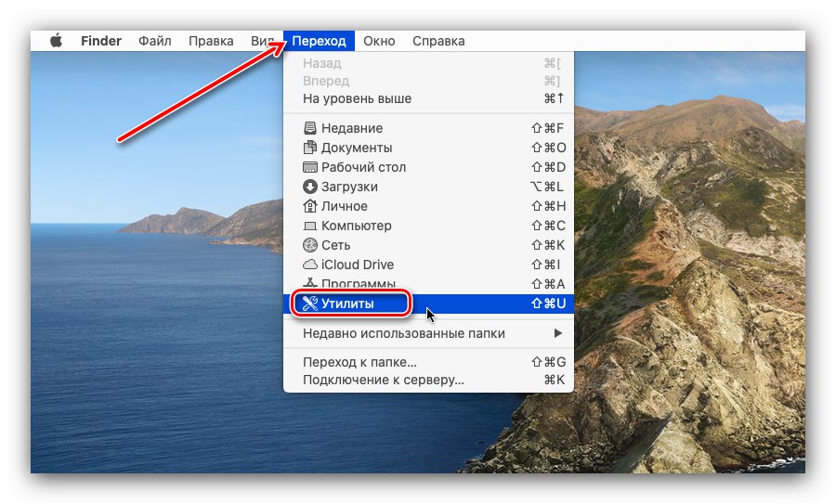
Task: Click the Рабочий стол desktop icon
Action: [309, 167]
